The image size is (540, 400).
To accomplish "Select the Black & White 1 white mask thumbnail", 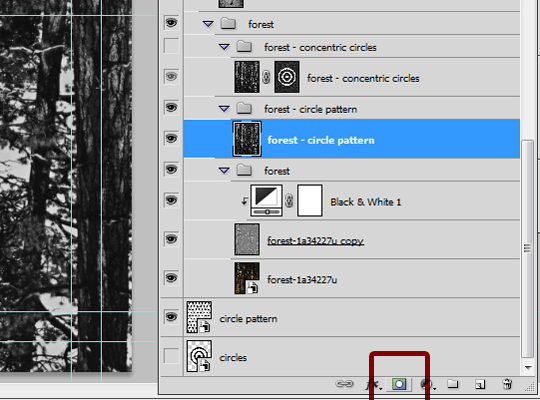I will click(310, 201).
